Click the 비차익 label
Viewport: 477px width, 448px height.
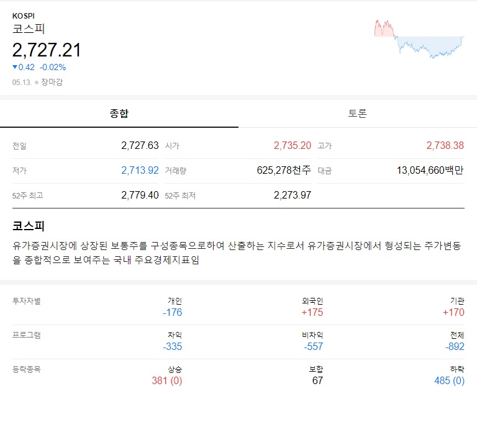coord(312,335)
